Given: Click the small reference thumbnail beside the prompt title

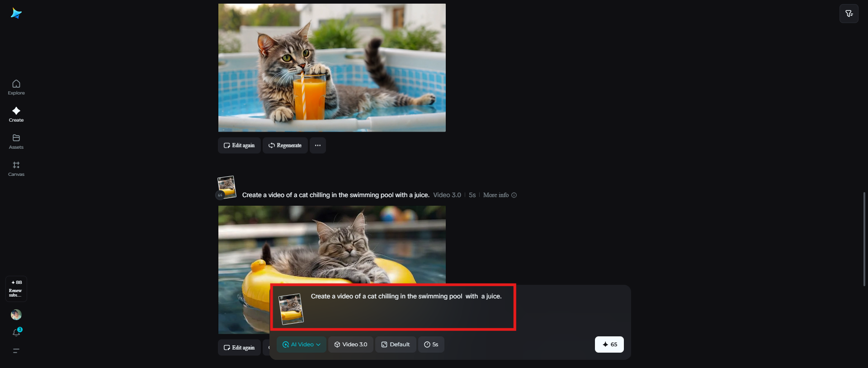Looking at the screenshot, I should [x=226, y=187].
